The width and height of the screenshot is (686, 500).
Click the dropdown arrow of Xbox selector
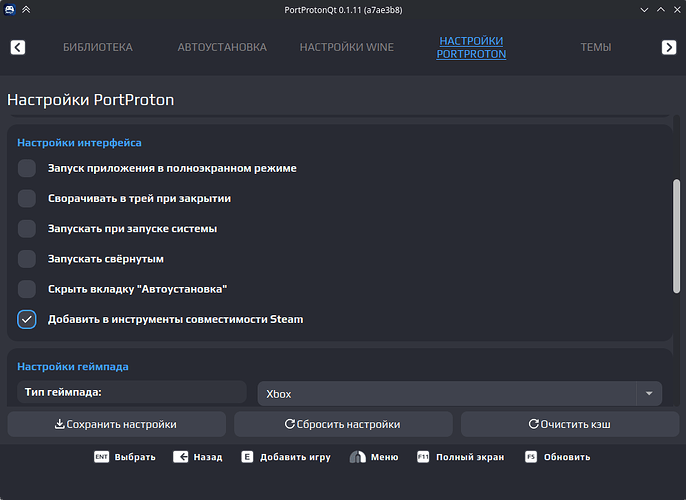[x=649, y=394]
